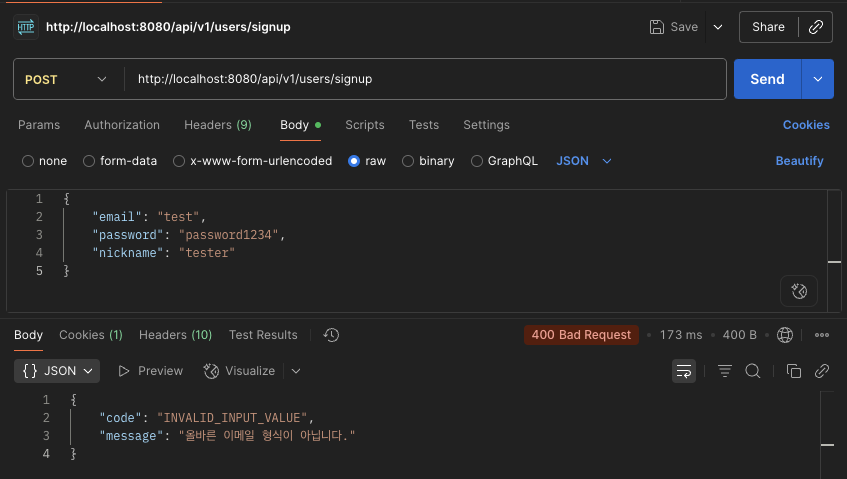Search the response with magnifier icon

click(x=752, y=371)
